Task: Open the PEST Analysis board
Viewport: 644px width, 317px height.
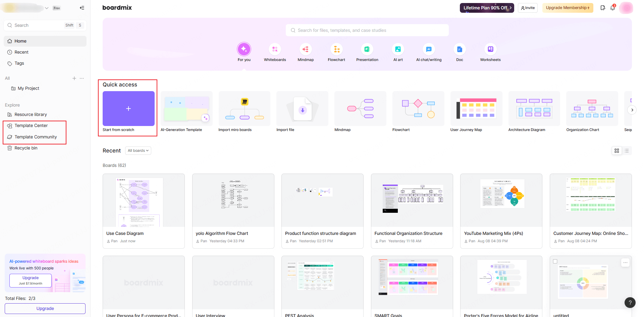Action: pos(322,287)
